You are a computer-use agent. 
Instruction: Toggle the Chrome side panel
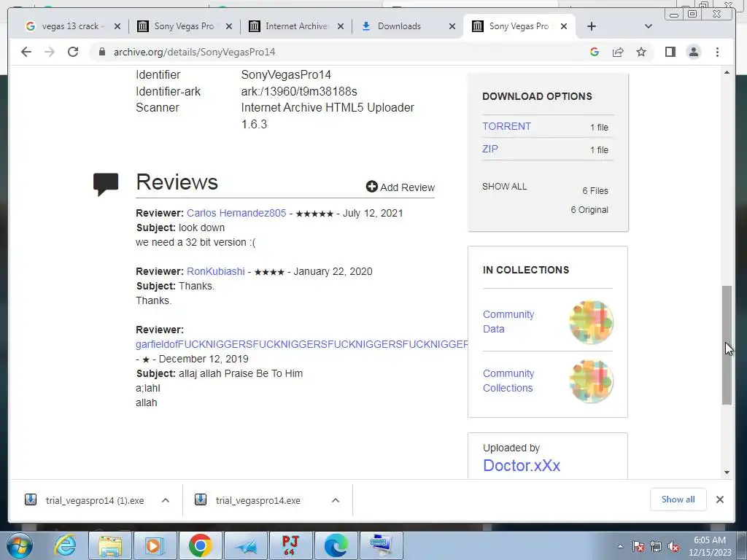[x=670, y=52]
